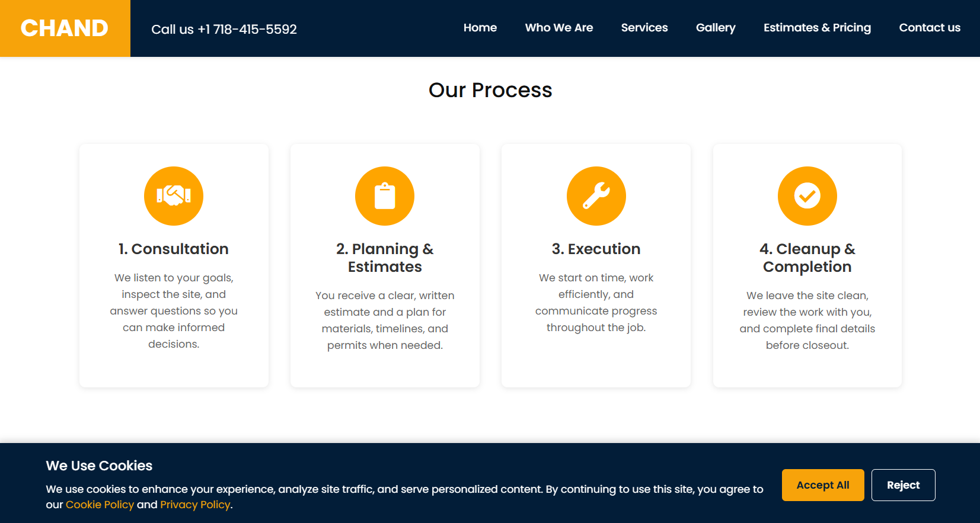The image size is (980, 523).
Task: Click the '1. Consultation' heading
Action: click(174, 249)
